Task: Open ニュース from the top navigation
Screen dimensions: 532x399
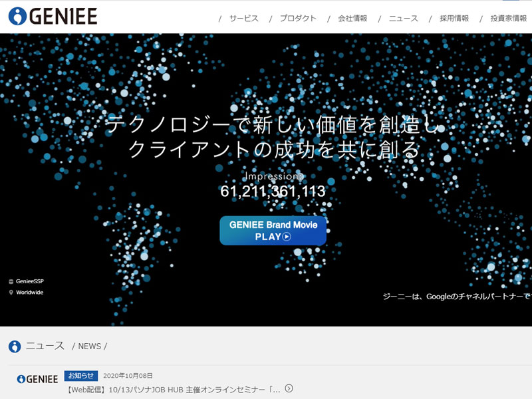Action: (404, 19)
